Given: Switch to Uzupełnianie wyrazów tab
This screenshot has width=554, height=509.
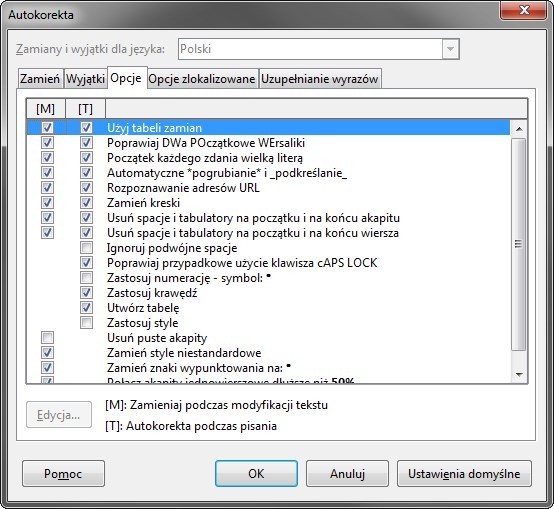Looking at the screenshot, I should click(320, 78).
